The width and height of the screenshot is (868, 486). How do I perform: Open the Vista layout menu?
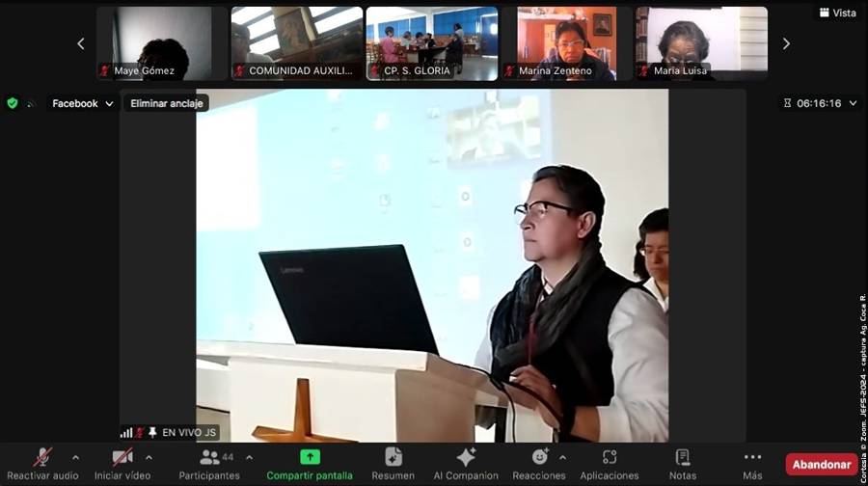pos(837,13)
